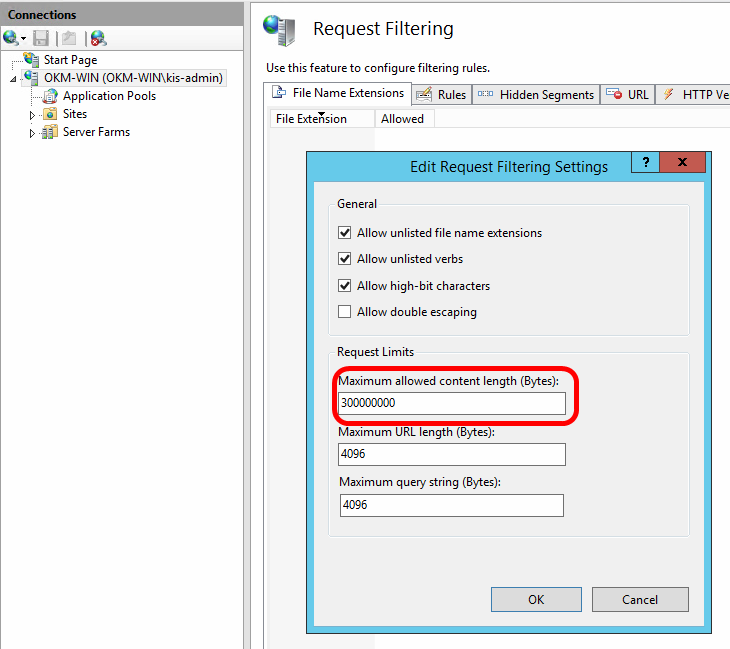
Task: Click the Up folder icon in Connections toolbar
Action: [69, 38]
